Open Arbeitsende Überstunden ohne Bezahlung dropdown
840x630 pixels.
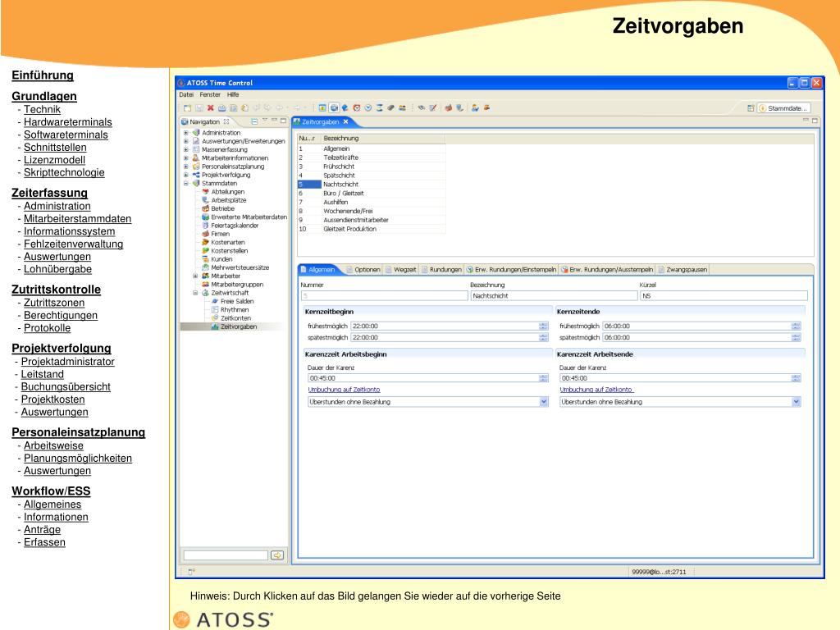click(x=796, y=402)
